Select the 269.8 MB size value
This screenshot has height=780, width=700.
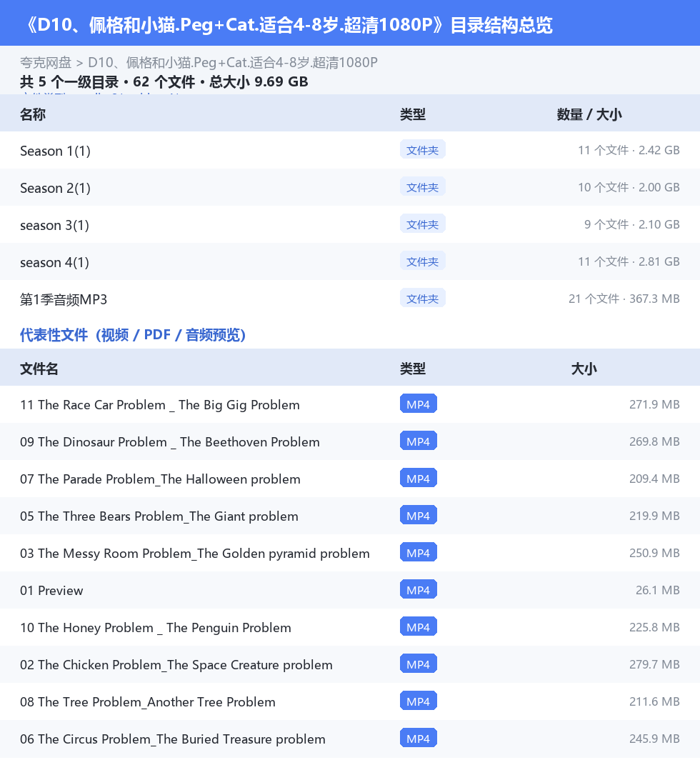(654, 441)
